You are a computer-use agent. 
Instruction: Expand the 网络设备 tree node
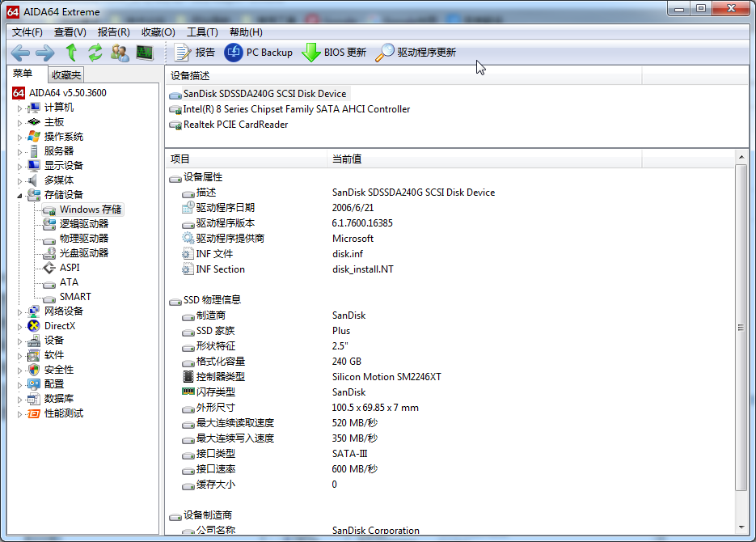(19, 312)
